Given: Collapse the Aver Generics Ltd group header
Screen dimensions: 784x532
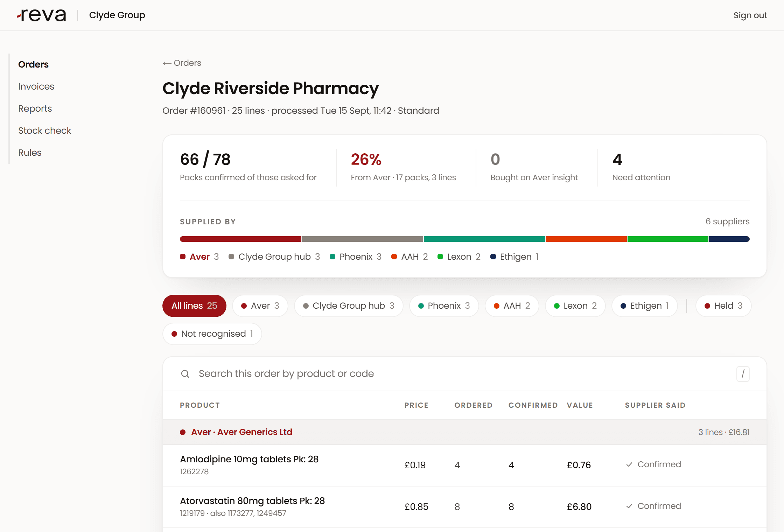Looking at the screenshot, I should click(465, 432).
